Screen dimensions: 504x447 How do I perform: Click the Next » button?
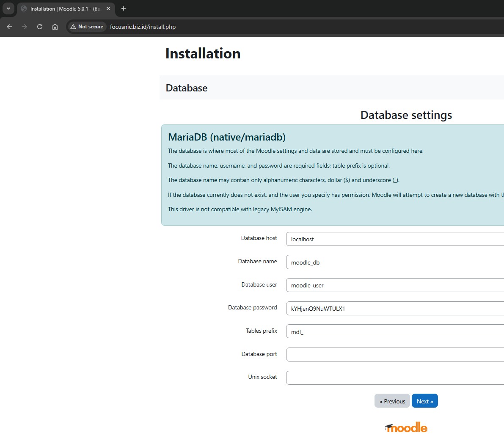pos(424,401)
